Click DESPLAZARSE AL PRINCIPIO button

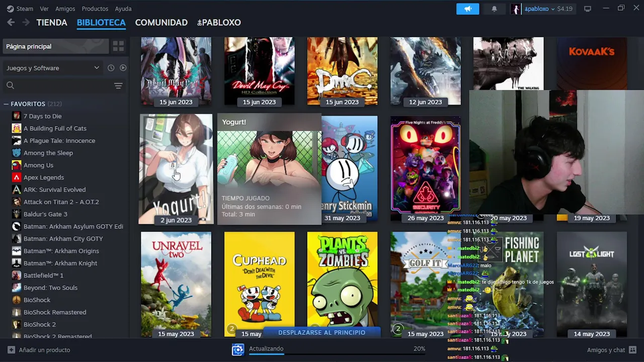322,332
